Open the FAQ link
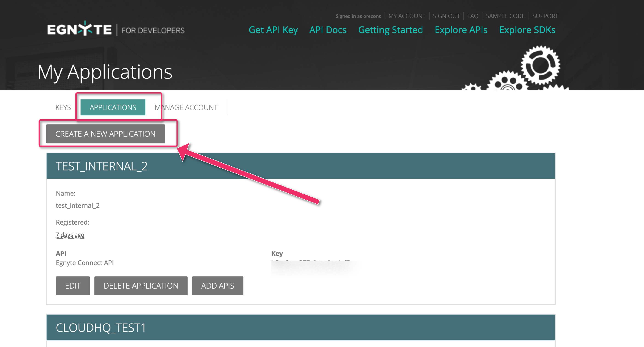Screen dimensions: 644x347 point(473,16)
